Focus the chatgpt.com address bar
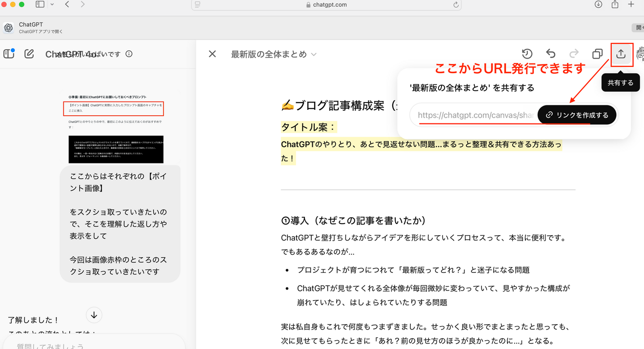This screenshot has width=644, height=349. pos(326,5)
